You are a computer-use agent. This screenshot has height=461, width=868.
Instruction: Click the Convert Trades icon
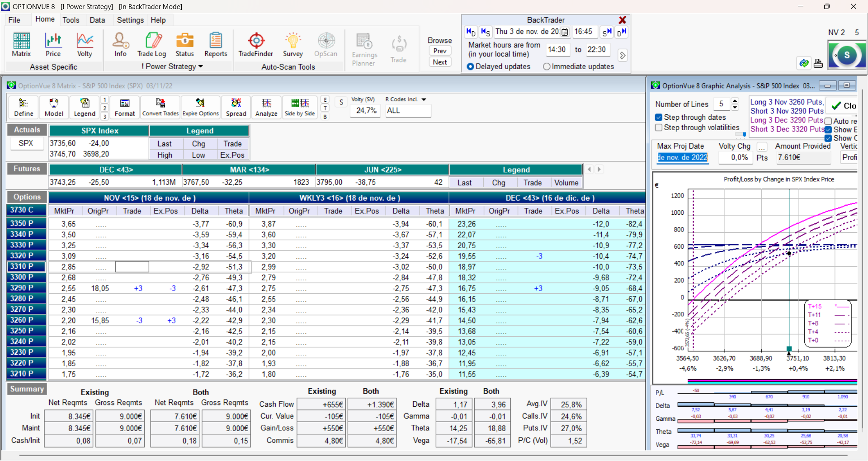pyautogui.click(x=160, y=107)
